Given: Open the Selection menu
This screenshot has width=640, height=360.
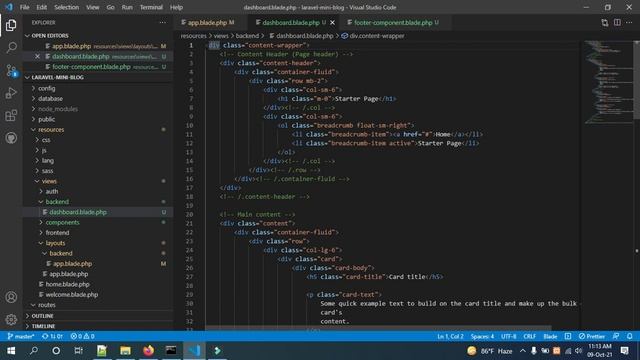Looking at the screenshot, I should pos(67,7).
